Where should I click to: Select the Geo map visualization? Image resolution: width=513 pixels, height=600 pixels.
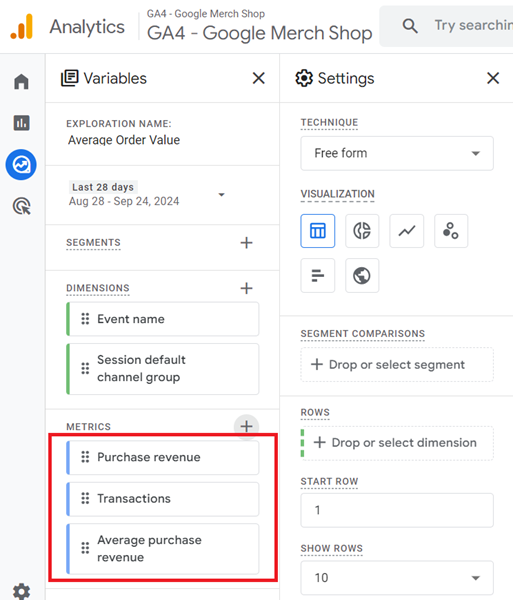click(362, 276)
